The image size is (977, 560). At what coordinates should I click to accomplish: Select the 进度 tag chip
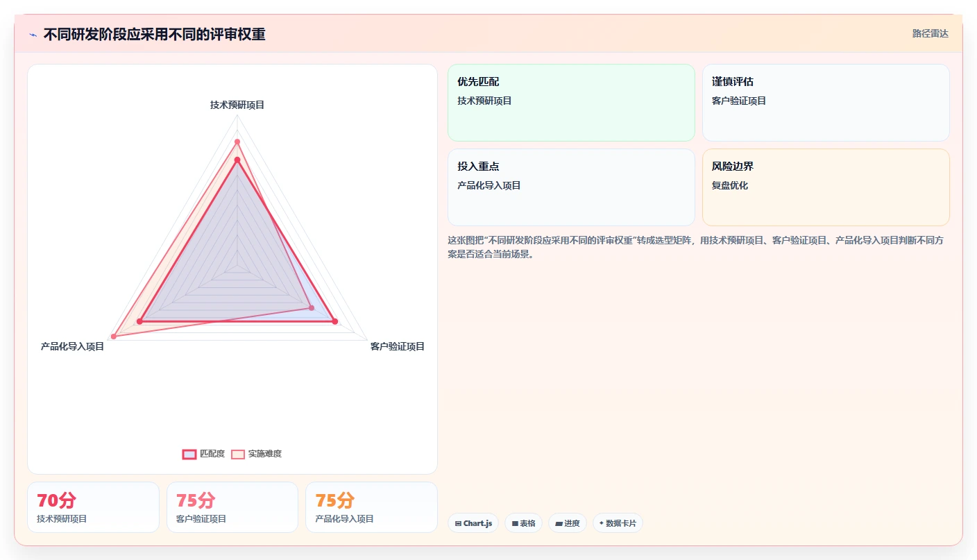click(568, 523)
